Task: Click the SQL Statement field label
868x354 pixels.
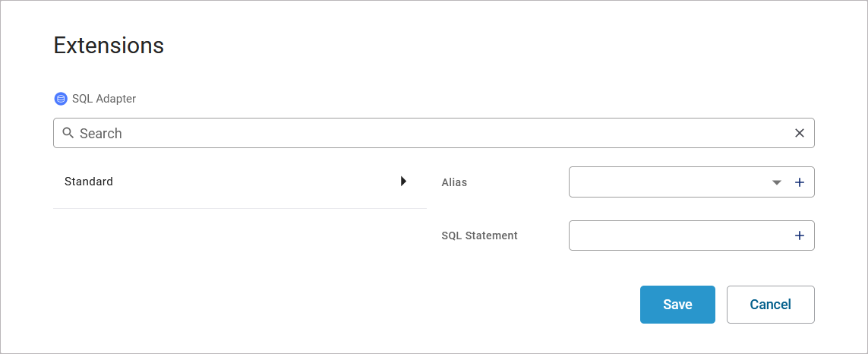Action: tap(479, 236)
